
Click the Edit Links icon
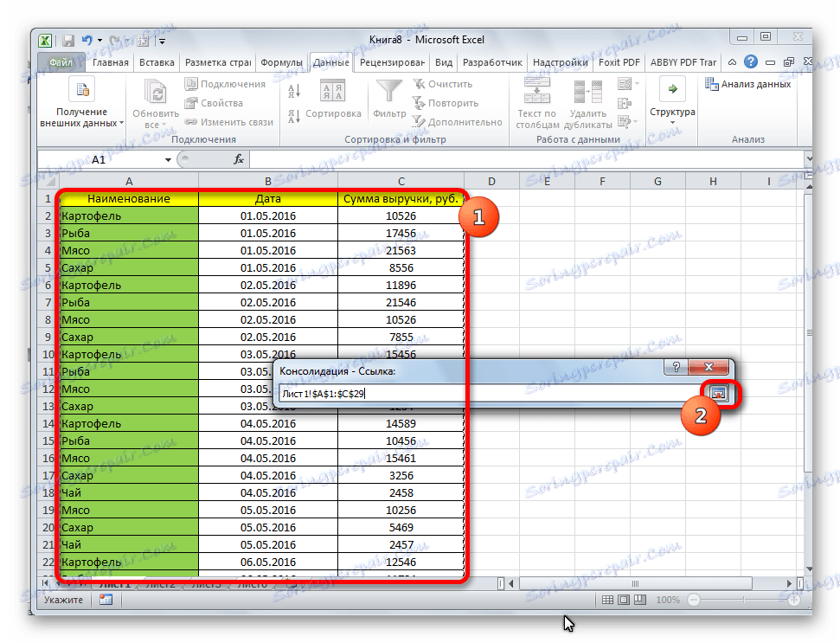[x=190, y=122]
